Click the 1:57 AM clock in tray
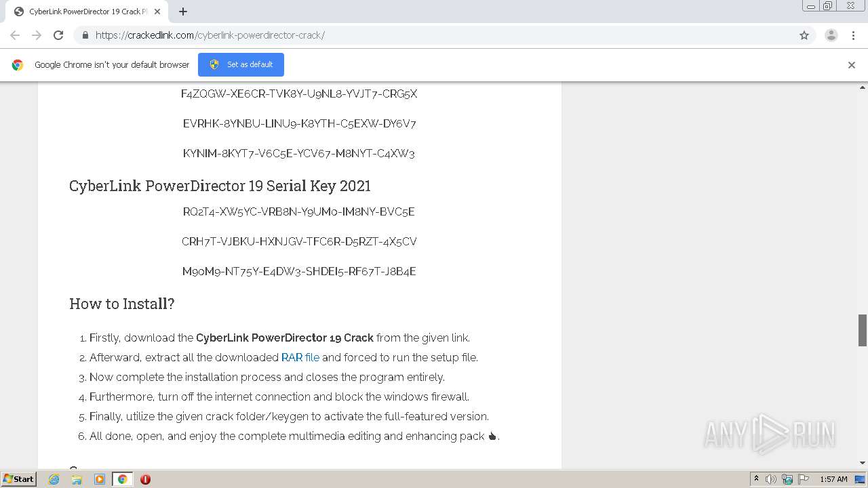 (x=833, y=479)
